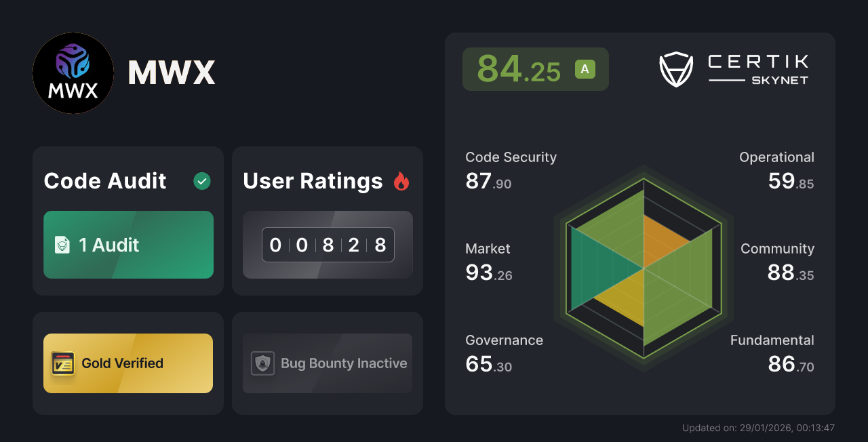868x442 pixels.
Task: Click the shield icon inside the 1 Audit badge
Action: coord(63,245)
